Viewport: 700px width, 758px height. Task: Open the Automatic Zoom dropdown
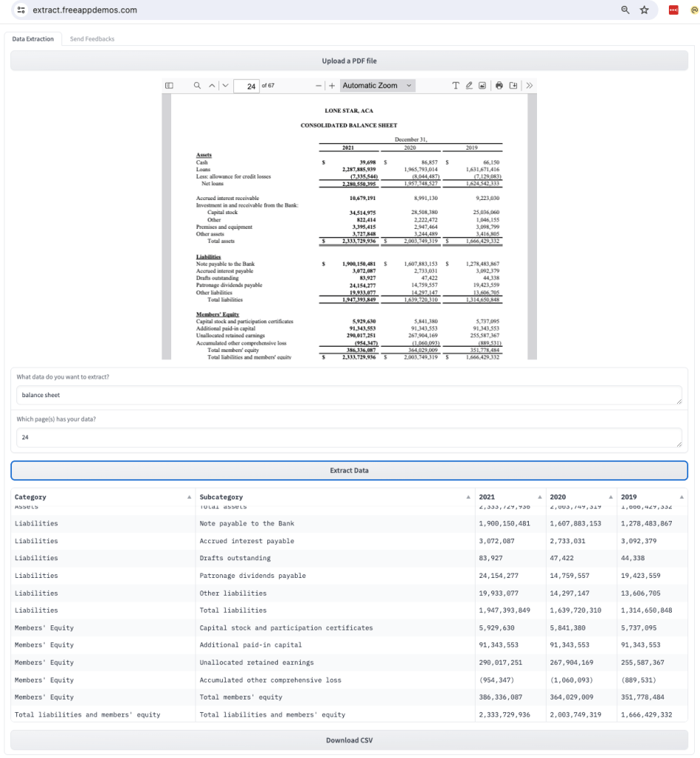pos(377,86)
